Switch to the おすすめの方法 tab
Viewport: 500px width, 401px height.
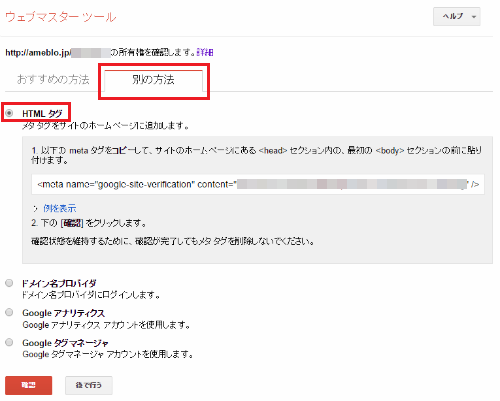[x=53, y=79]
